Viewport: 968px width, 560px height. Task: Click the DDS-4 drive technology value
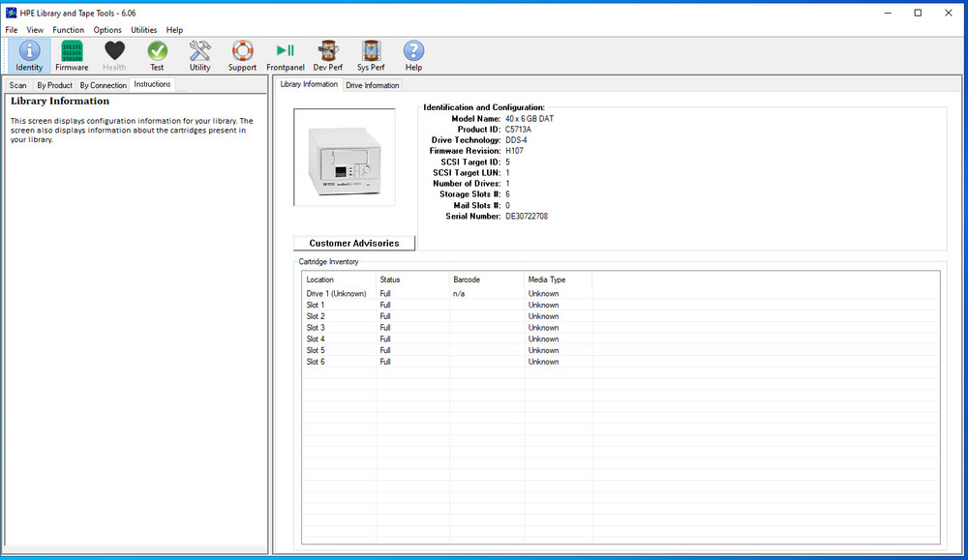click(516, 140)
